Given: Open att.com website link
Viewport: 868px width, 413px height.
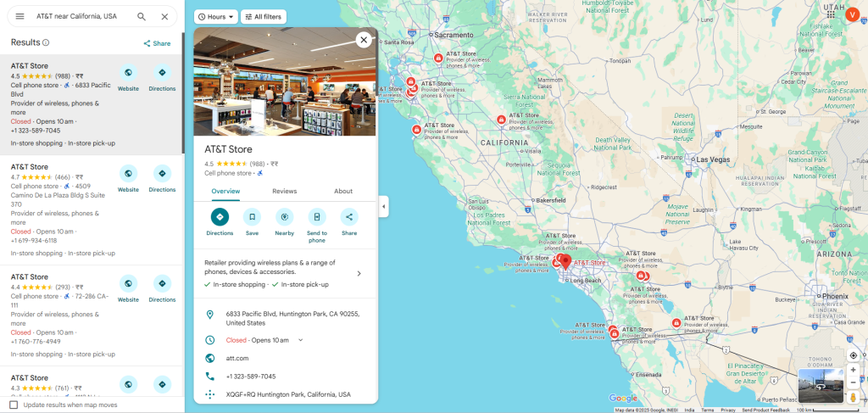Looking at the screenshot, I should tap(237, 358).
